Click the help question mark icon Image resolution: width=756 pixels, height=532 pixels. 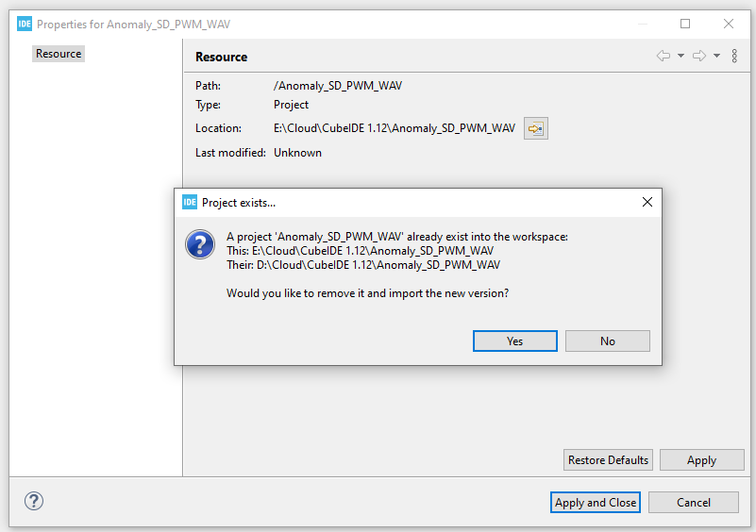[33, 502]
